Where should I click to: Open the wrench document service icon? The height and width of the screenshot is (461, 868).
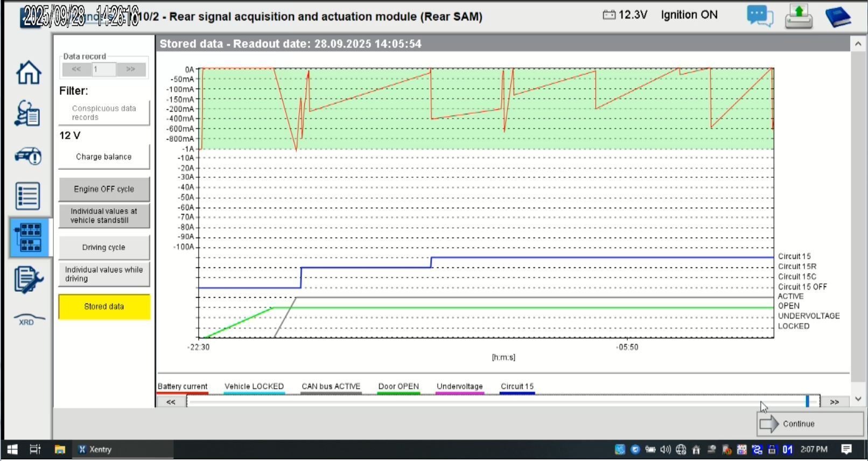pos(28,279)
